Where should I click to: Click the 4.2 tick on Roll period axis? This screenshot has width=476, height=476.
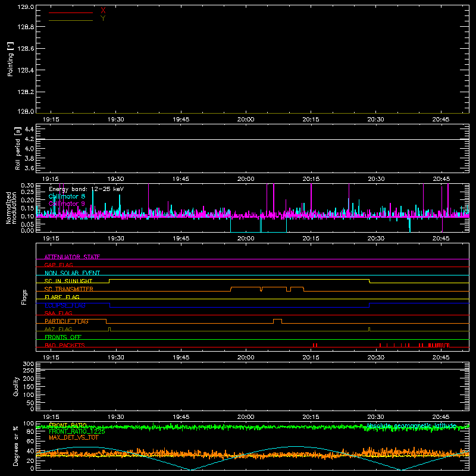tap(29, 139)
